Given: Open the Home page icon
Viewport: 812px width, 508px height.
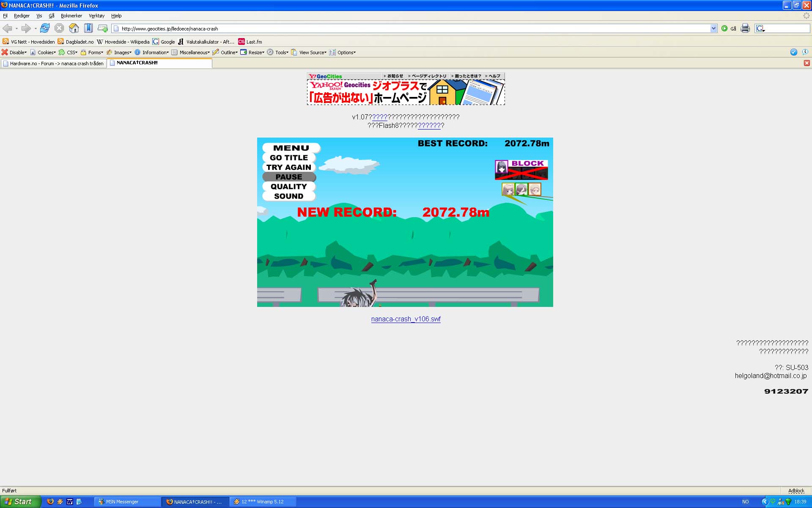Looking at the screenshot, I should pos(74,28).
